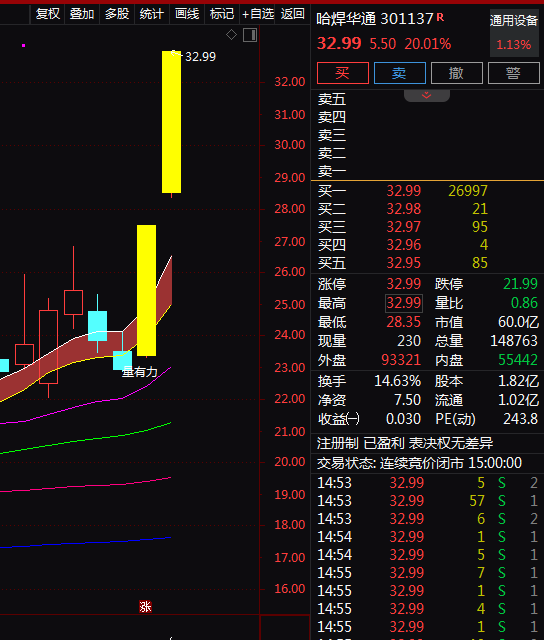Select the latest yellow limit-up candlestick
Screen dimensions: 544x640
pos(171,122)
